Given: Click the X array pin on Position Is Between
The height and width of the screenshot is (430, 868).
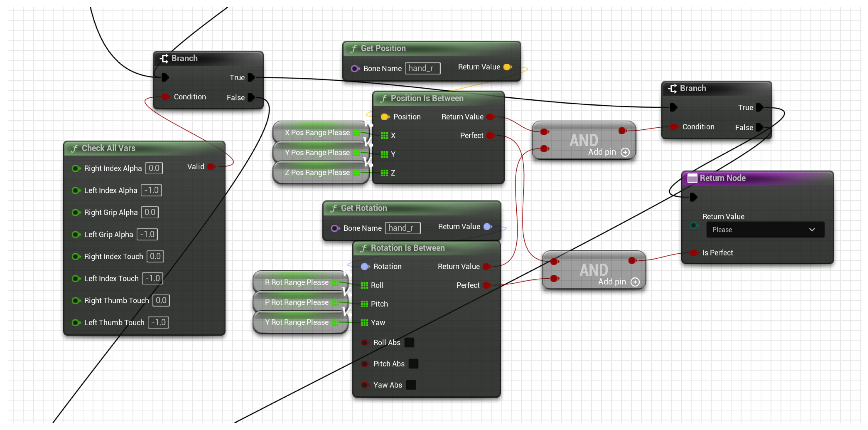Looking at the screenshot, I should click(x=384, y=136).
